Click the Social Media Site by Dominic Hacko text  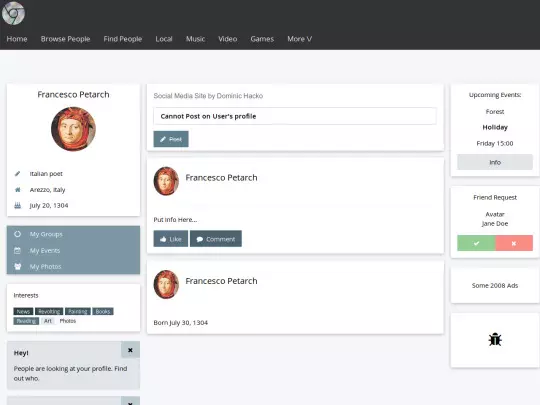(x=208, y=96)
